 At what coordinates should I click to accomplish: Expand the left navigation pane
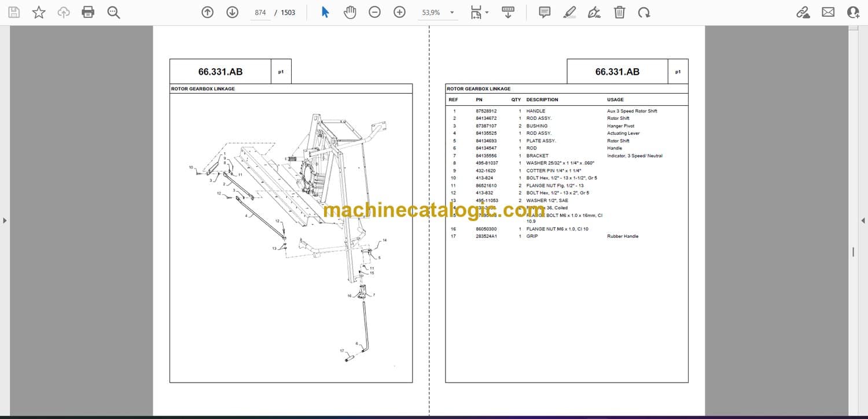pyautogui.click(x=5, y=220)
